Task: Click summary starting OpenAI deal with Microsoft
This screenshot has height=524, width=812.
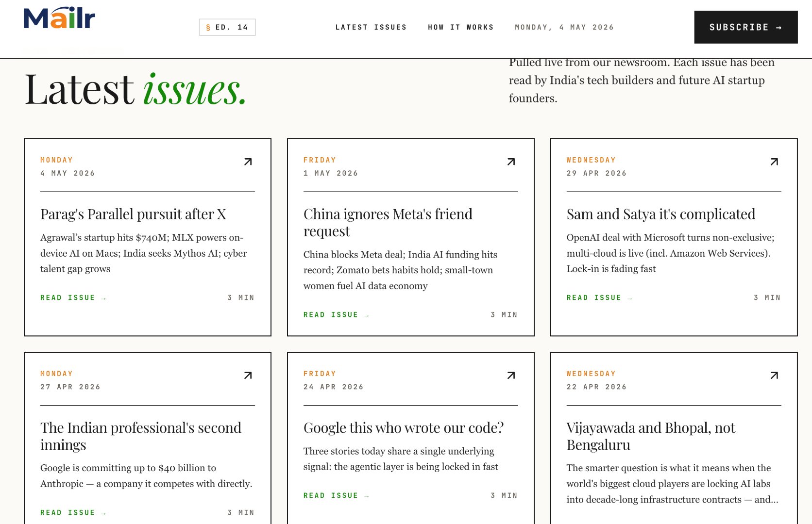Action: pyautogui.click(x=671, y=253)
